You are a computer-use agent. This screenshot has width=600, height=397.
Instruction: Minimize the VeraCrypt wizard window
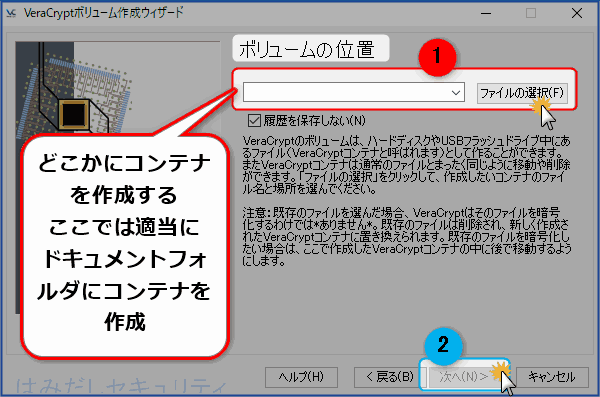pyautogui.click(x=486, y=13)
